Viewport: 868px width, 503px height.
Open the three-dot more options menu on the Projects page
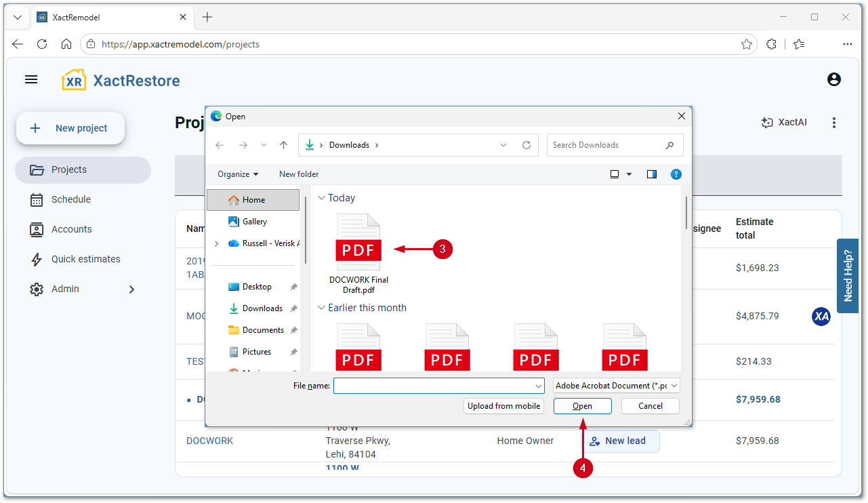[834, 123]
